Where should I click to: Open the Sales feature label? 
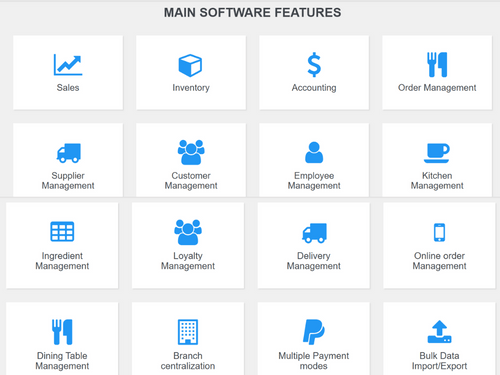tap(68, 88)
